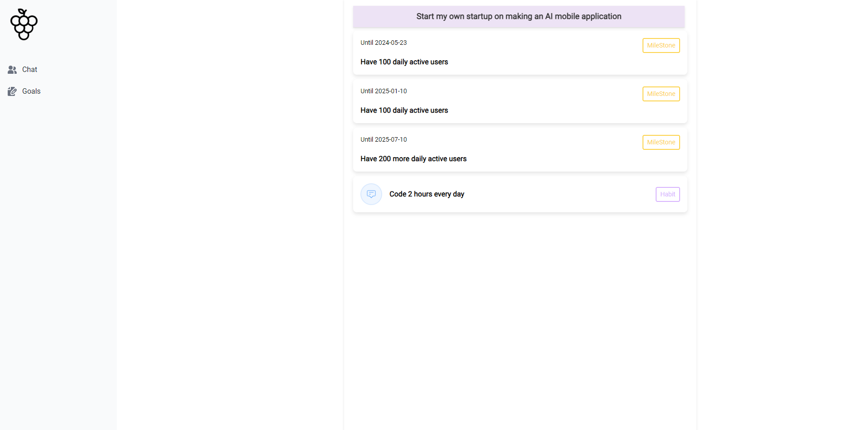Click 'Until 2024-05-23' date text
868x430 pixels.
click(384, 43)
